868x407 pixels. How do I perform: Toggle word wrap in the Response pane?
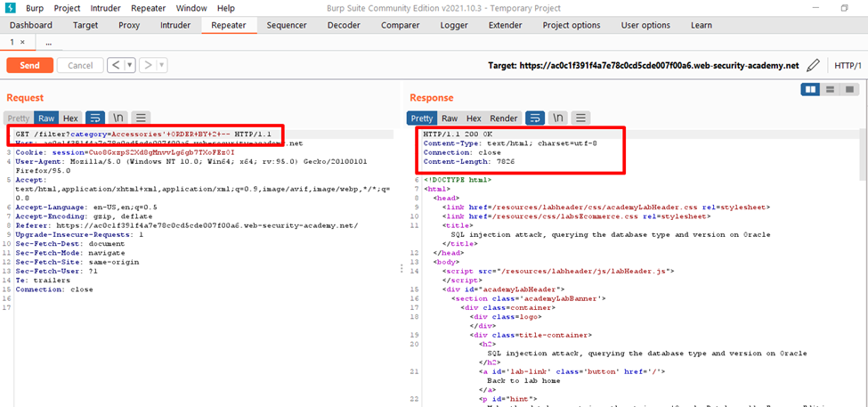click(x=535, y=118)
